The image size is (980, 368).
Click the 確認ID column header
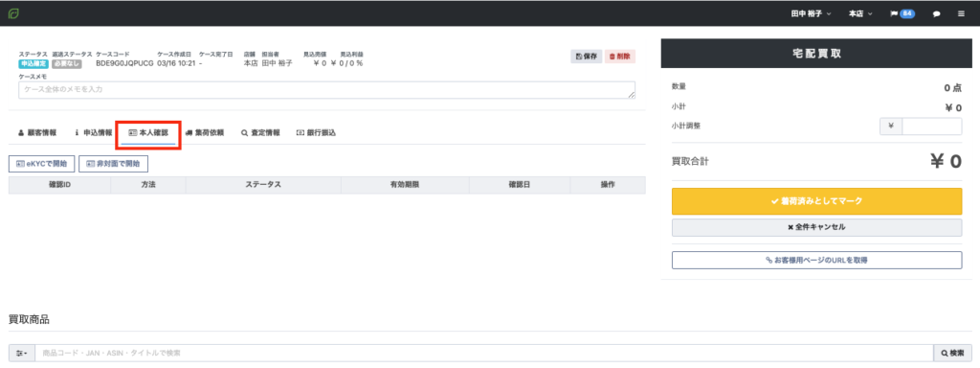tap(59, 185)
